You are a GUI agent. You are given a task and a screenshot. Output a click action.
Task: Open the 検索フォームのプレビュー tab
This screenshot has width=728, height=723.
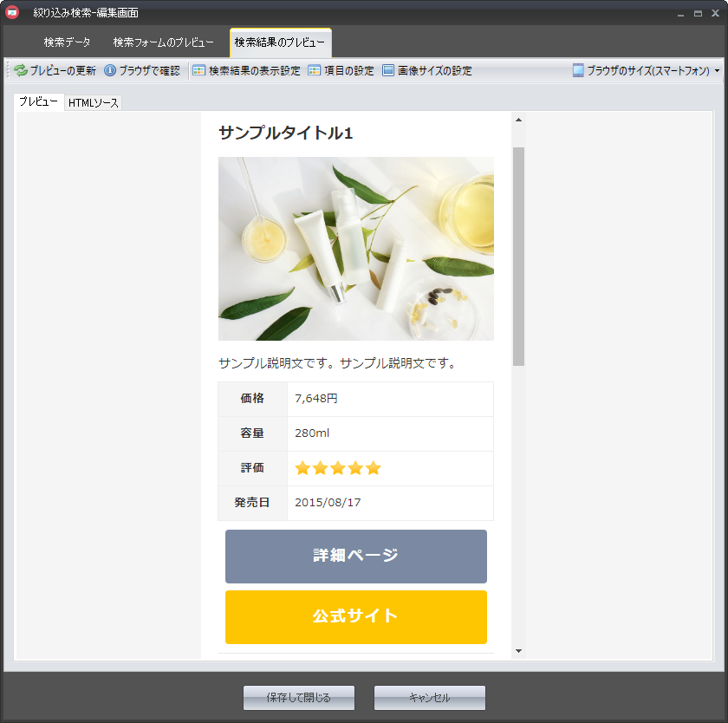coord(163,42)
